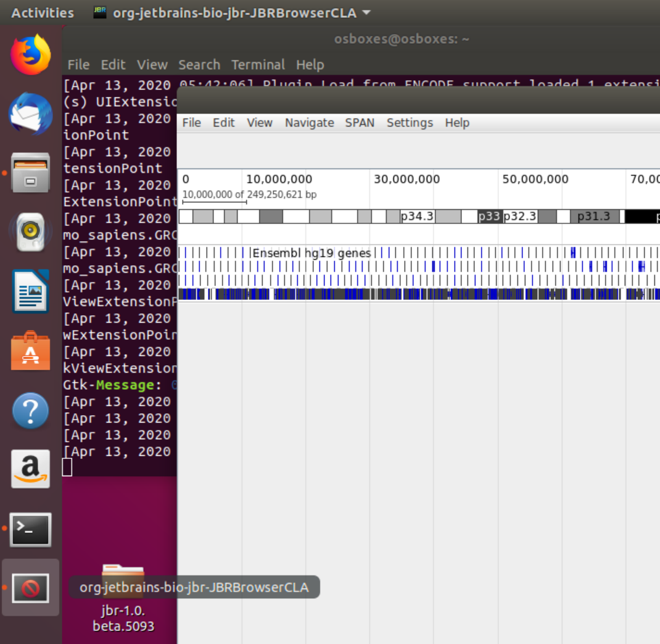Open the SPAN menu in the browser

click(360, 123)
